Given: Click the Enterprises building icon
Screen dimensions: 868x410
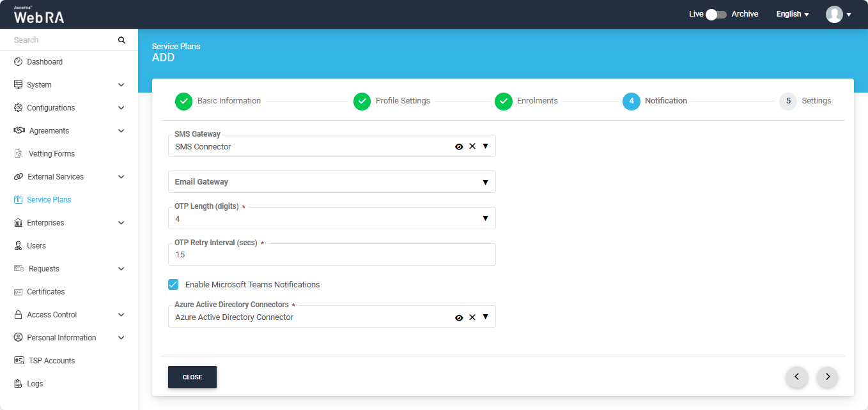Looking at the screenshot, I should [x=18, y=223].
